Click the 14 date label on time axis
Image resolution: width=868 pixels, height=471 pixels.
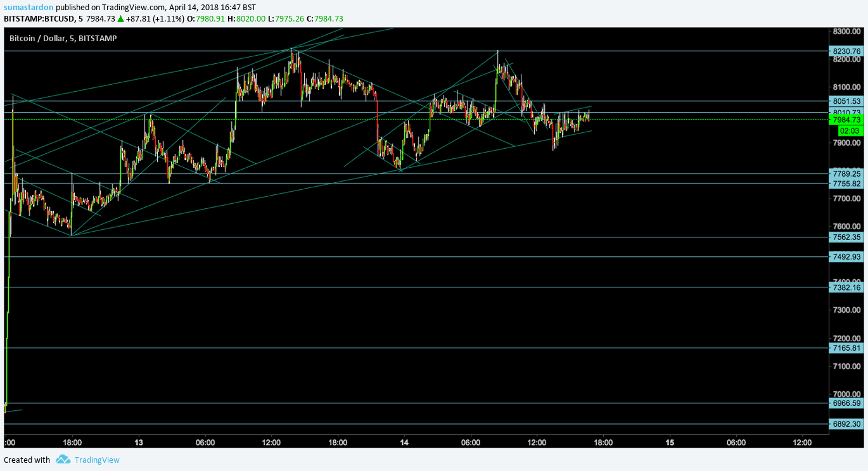tap(404, 442)
